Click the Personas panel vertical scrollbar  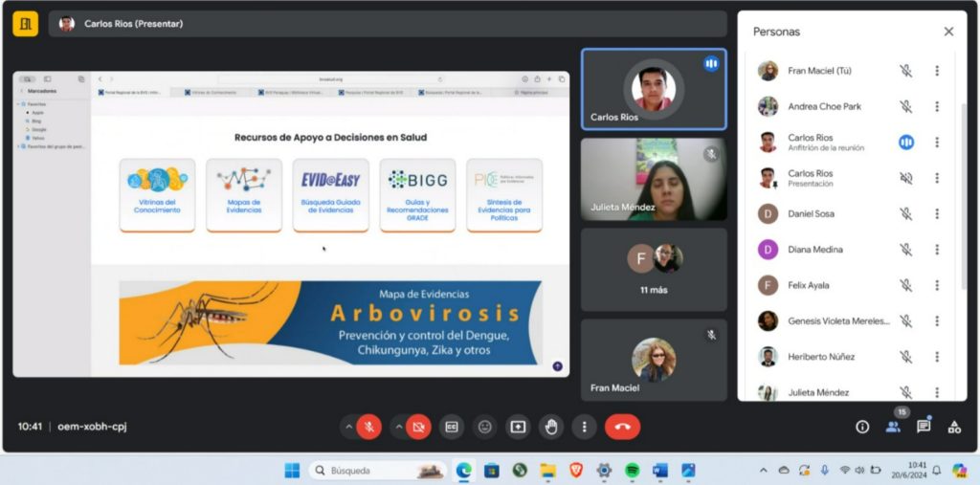click(x=963, y=191)
